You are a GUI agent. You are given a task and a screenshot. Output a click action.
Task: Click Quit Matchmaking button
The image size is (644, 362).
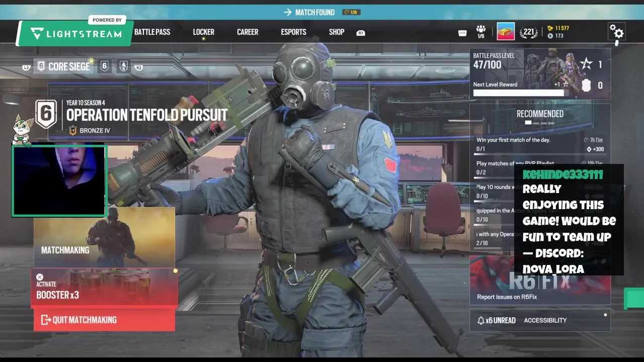coord(104,320)
